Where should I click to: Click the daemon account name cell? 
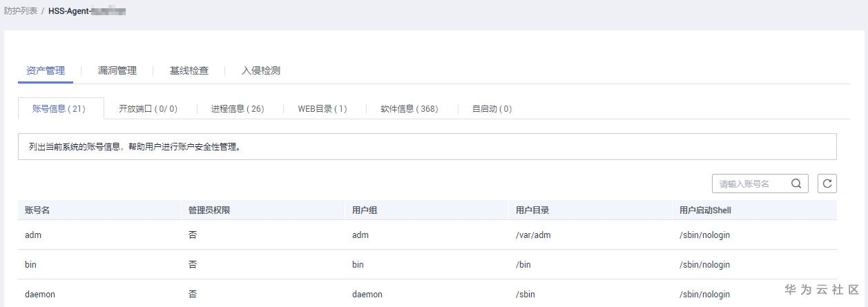(x=40, y=295)
